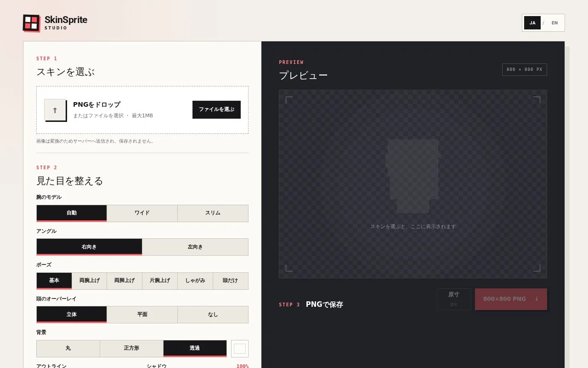Select the 両脚上げ pose
Viewport: 588px width, 368px height.
click(x=124, y=281)
